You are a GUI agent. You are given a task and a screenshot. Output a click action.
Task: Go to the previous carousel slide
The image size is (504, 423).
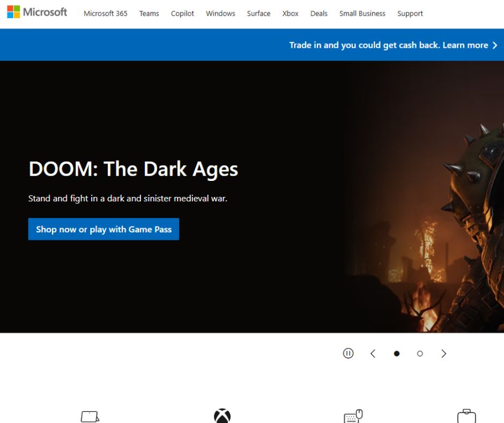373,353
